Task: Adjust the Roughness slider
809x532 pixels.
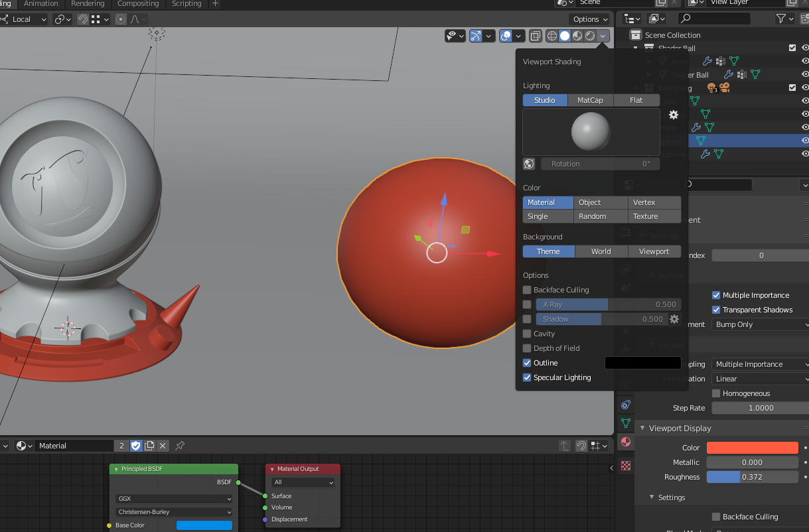Action: (x=753, y=477)
